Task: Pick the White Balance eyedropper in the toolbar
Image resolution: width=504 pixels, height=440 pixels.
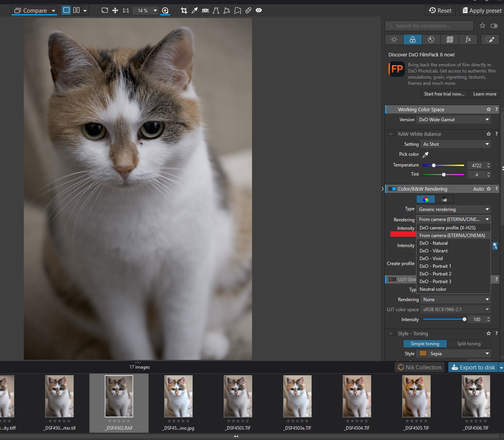Action: pos(195,10)
